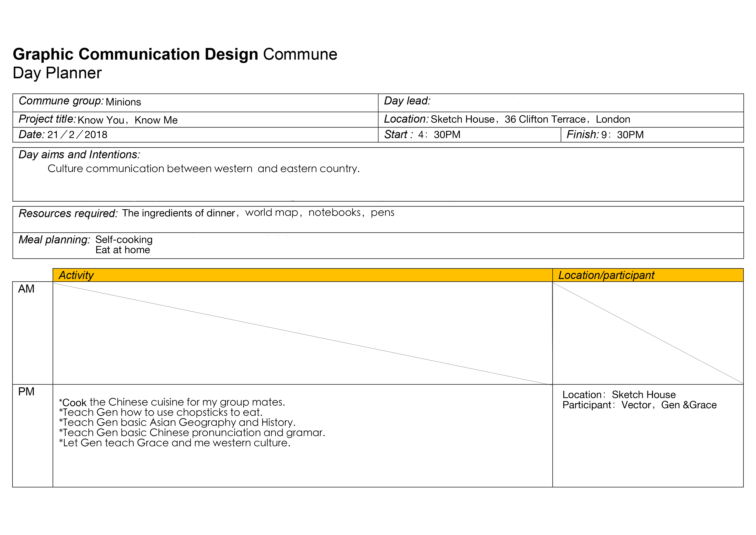This screenshot has width=756, height=535.
Task: Click the Commune group value Minions
Action: click(123, 102)
